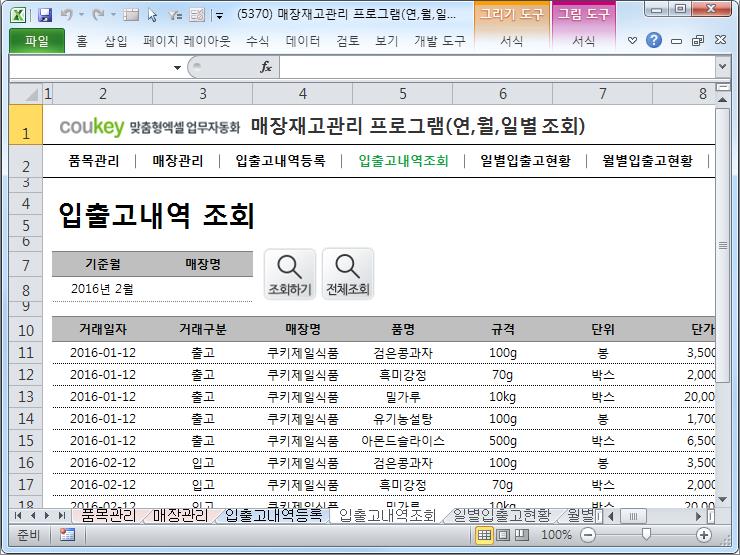Open the 홈 ribbon tab

pos(82,41)
